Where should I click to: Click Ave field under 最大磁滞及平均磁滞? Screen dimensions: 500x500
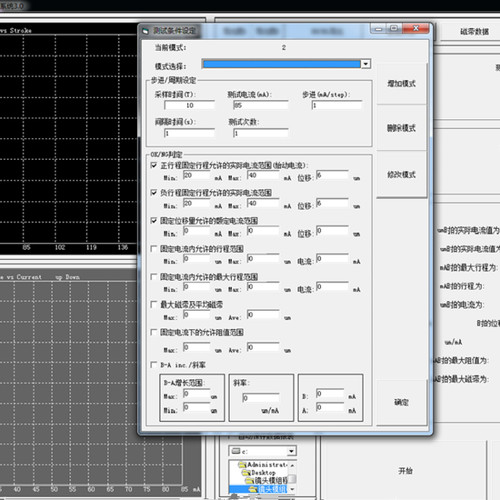coord(263,315)
